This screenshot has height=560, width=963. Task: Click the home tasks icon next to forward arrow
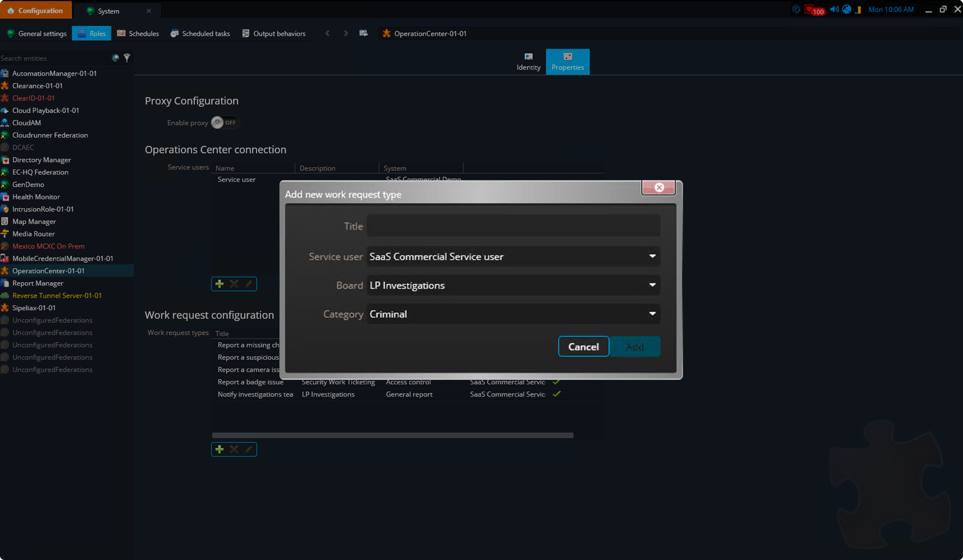(x=363, y=33)
